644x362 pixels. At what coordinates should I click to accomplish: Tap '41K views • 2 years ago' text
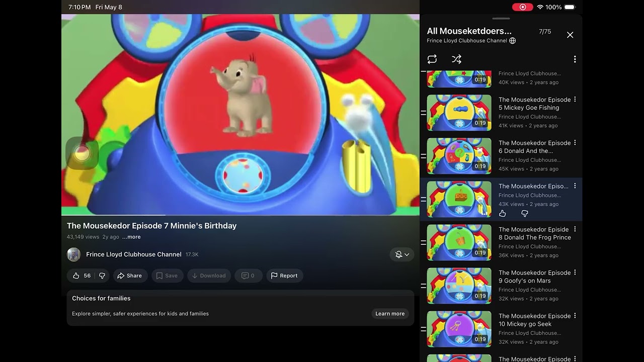(x=528, y=126)
